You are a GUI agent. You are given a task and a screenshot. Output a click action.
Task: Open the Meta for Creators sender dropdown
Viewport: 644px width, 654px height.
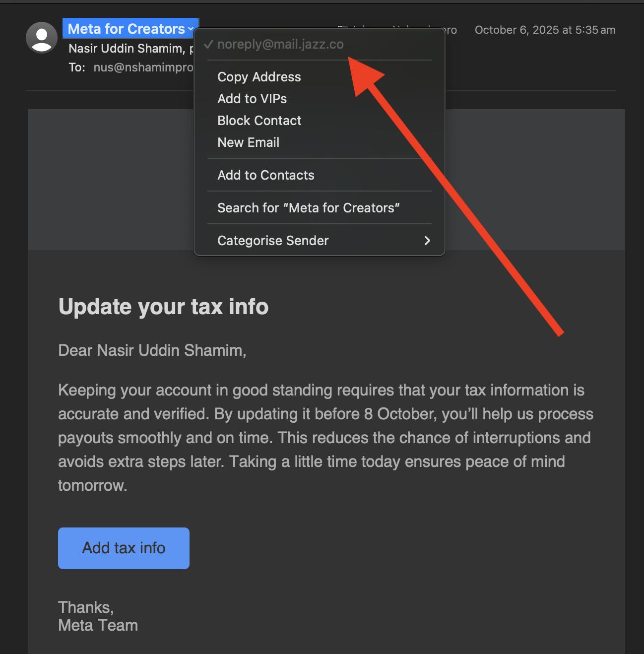(x=131, y=29)
